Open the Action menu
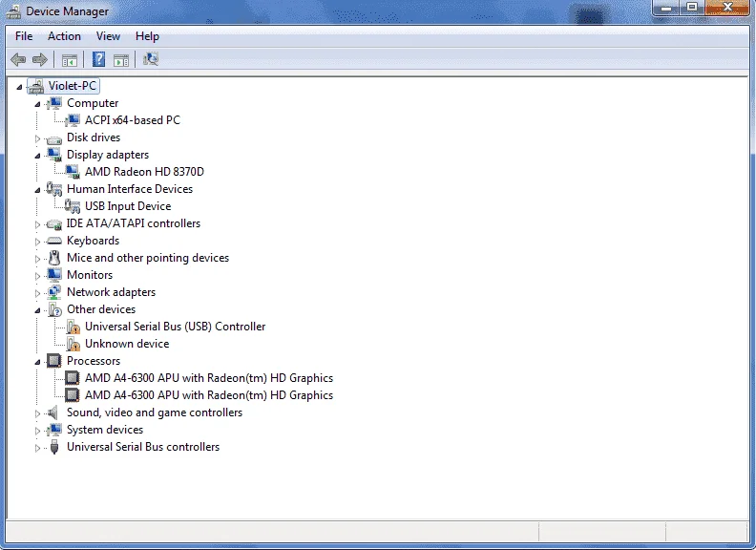 click(x=64, y=36)
